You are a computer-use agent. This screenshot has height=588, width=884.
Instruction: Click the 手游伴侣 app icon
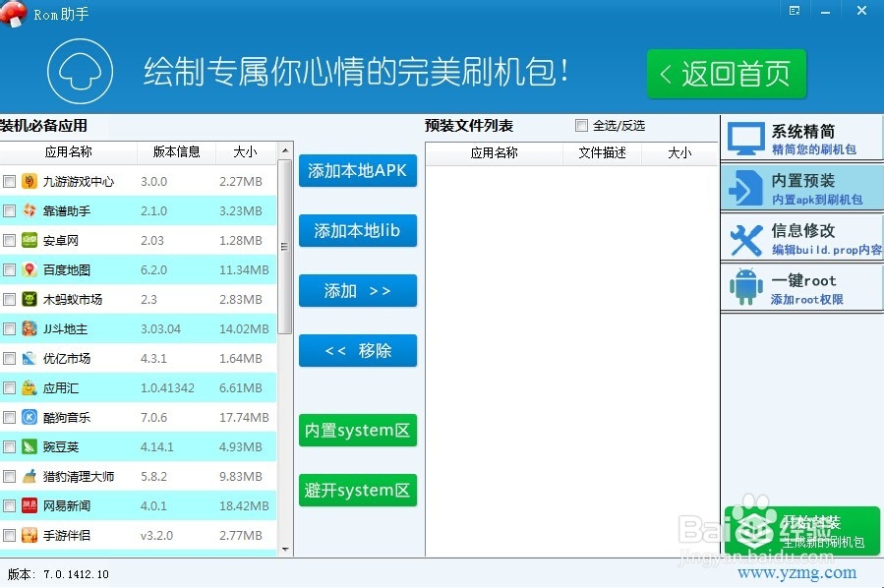click(29, 535)
